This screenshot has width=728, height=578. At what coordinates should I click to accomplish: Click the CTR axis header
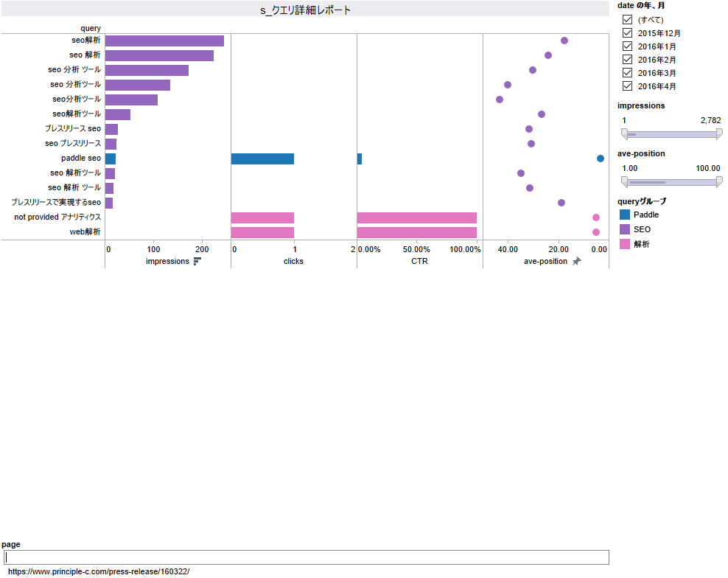(419, 261)
